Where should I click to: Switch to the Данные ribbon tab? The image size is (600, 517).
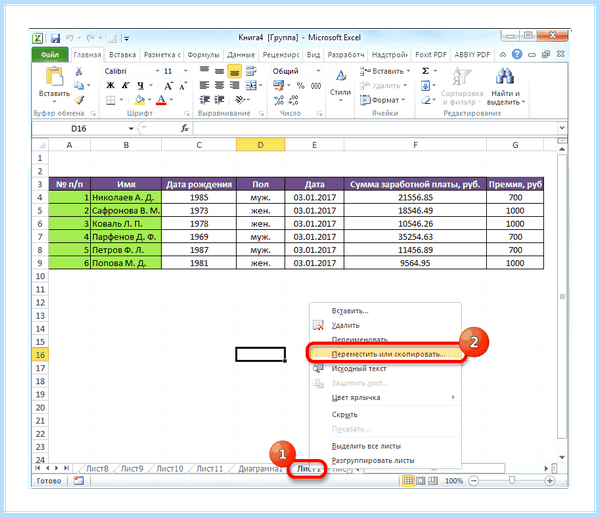[x=241, y=55]
